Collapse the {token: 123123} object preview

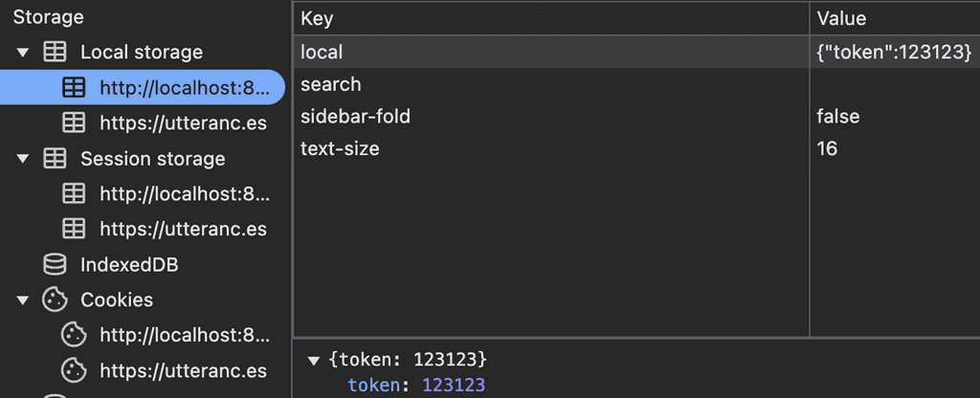313,361
